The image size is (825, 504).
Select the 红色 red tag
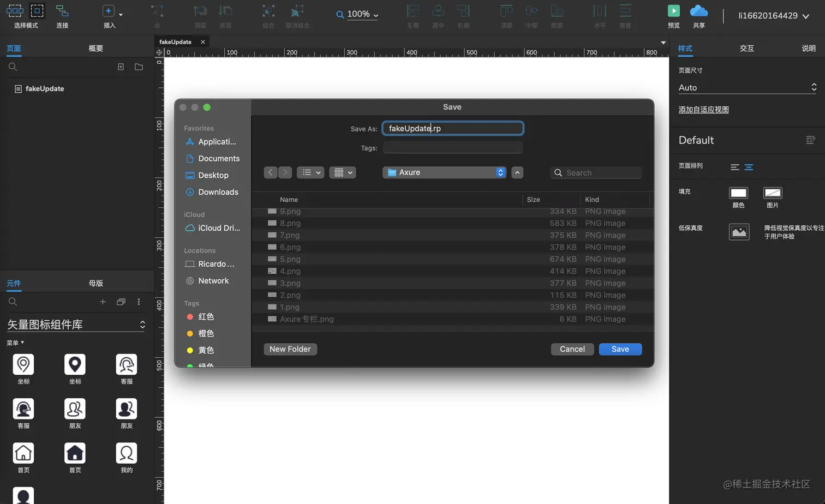[x=200, y=316]
